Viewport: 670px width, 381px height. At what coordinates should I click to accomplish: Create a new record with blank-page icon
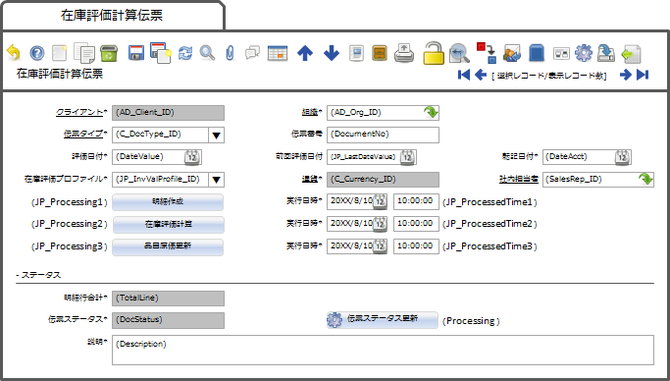click(x=59, y=53)
